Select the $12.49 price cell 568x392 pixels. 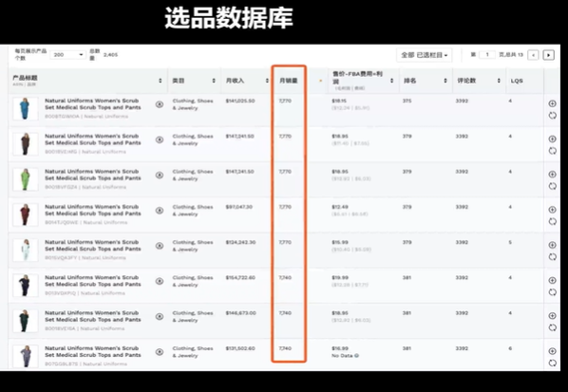click(x=340, y=207)
